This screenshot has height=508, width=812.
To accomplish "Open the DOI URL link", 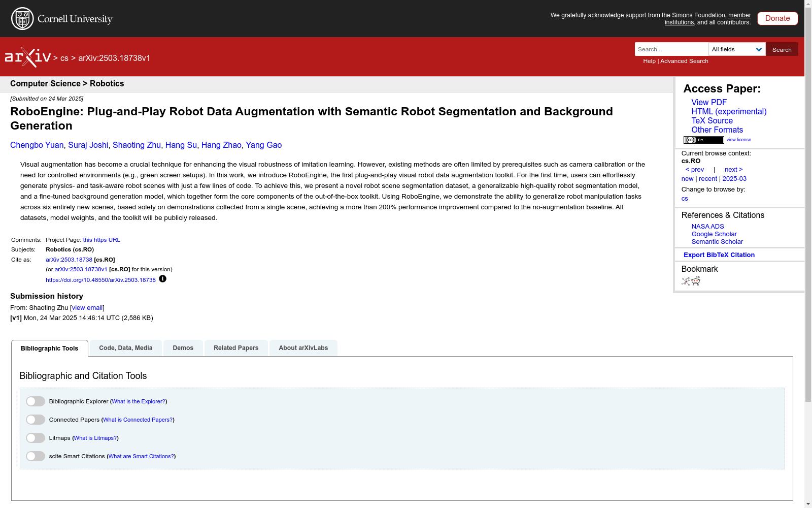I will point(100,280).
